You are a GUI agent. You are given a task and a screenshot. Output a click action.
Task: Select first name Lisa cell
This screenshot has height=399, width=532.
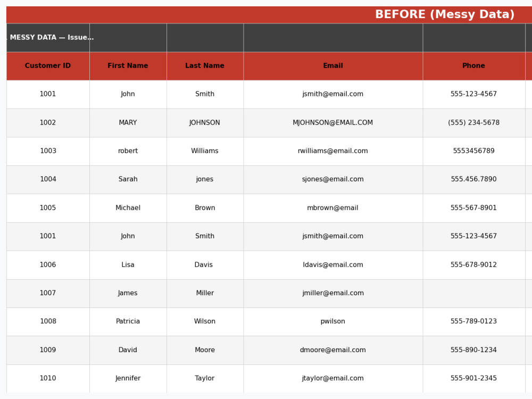(128, 265)
